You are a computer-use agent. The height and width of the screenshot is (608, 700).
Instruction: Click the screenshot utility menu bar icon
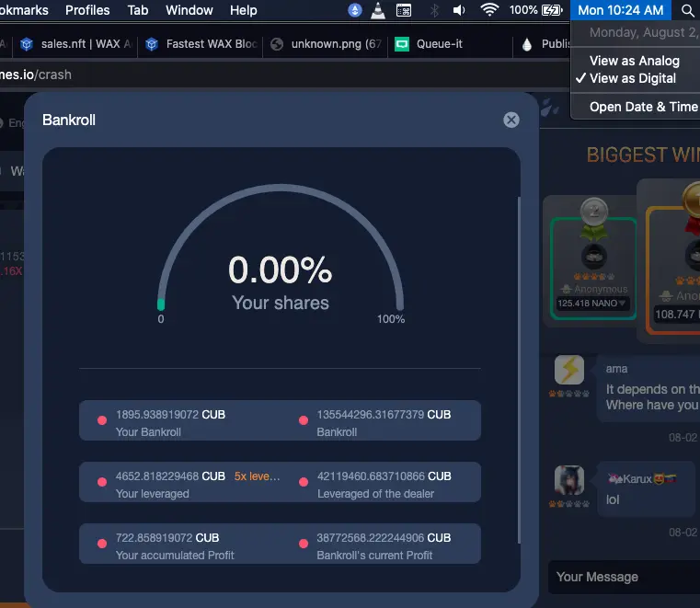coord(404,10)
